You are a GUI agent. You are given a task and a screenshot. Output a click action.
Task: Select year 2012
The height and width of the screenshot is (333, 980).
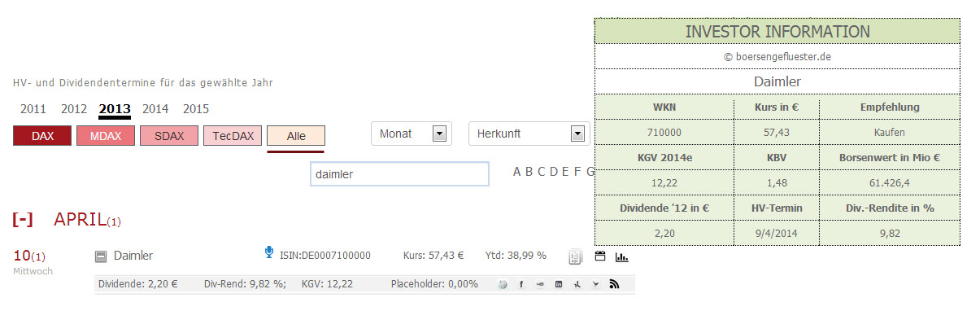(x=74, y=109)
